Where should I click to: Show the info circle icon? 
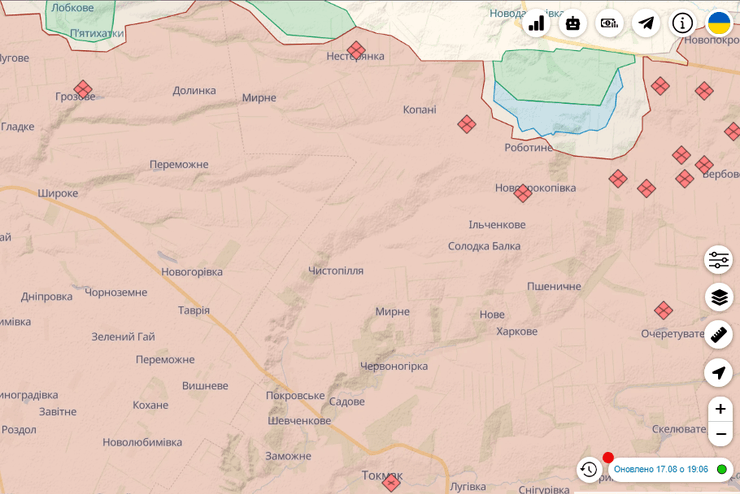point(682,23)
